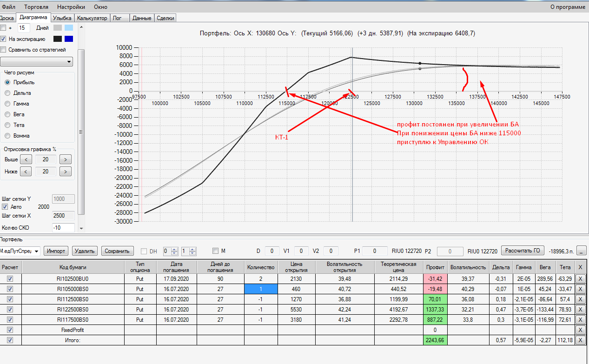This screenshot has width=589, height=364.
Task: Remove the FixedProfit row with X
Action: [580, 330]
